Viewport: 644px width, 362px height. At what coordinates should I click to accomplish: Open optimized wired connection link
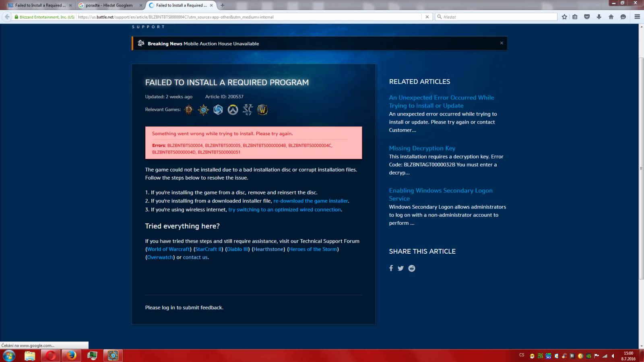[x=285, y=209]
